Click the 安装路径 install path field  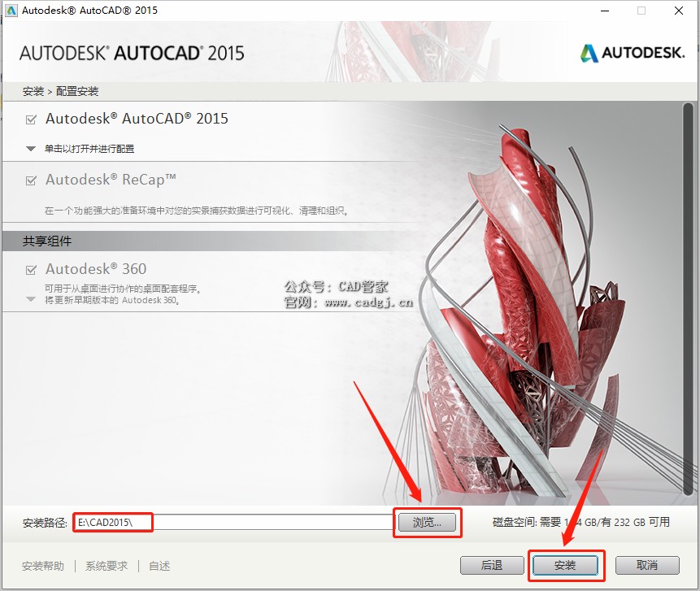[x=233, y=522]
